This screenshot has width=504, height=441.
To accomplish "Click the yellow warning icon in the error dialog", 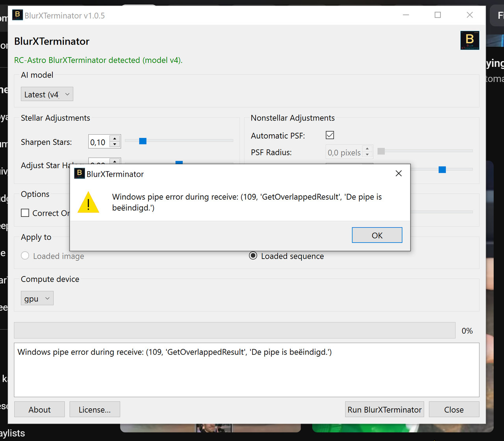I will tap(88, 202).
